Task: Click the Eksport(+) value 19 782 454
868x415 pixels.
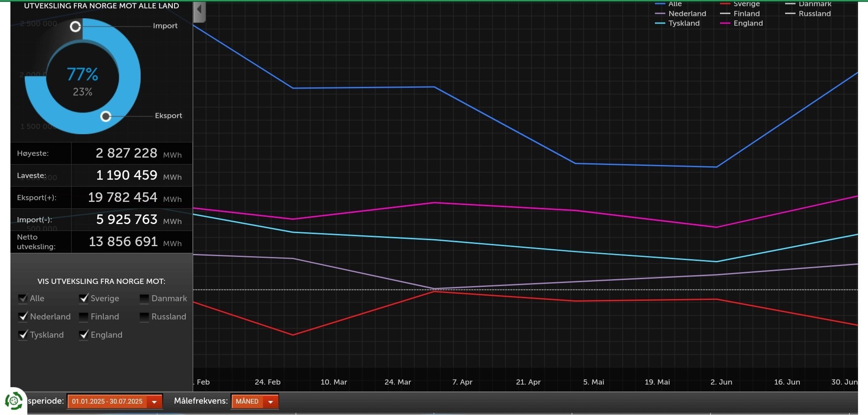Action: (122, 198)
